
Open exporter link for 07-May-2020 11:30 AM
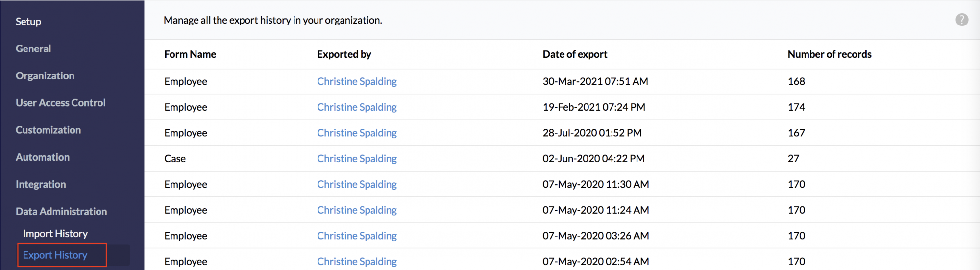[x=357, y=184]
